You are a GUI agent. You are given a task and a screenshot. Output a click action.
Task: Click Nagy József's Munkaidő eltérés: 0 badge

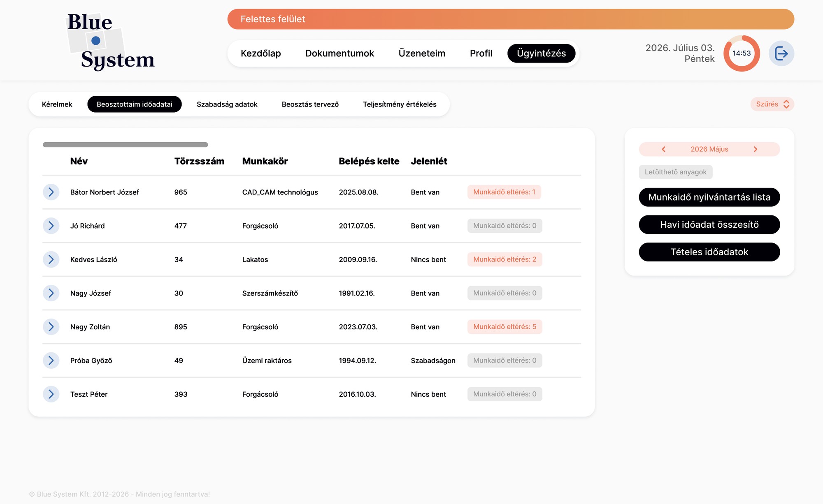coord(504,293)
